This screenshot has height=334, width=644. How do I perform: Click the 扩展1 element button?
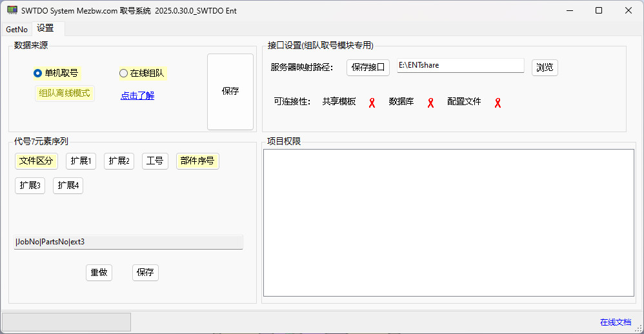point(81,161)
